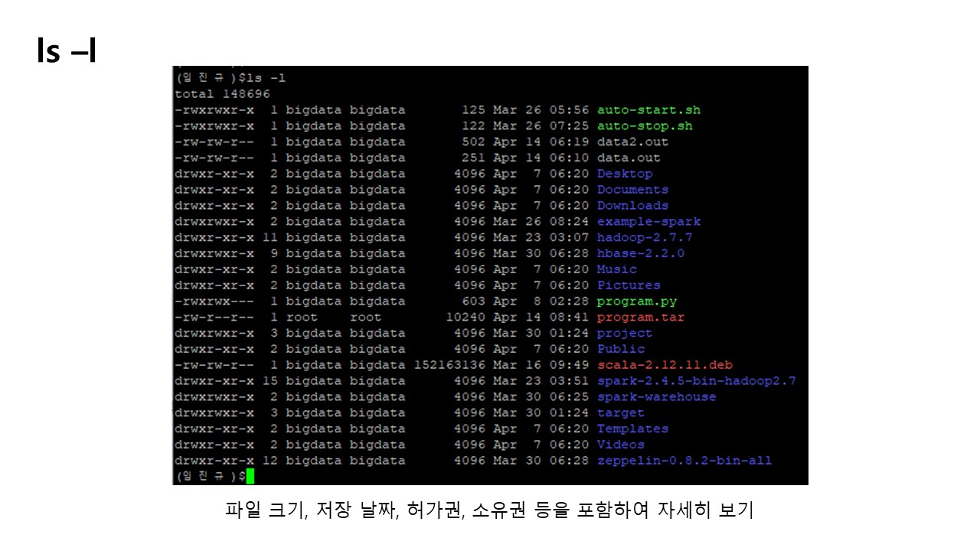This screenshot has height=551, width=980.
Task: Click the Desktop directory name
Action: click(625, 174)
